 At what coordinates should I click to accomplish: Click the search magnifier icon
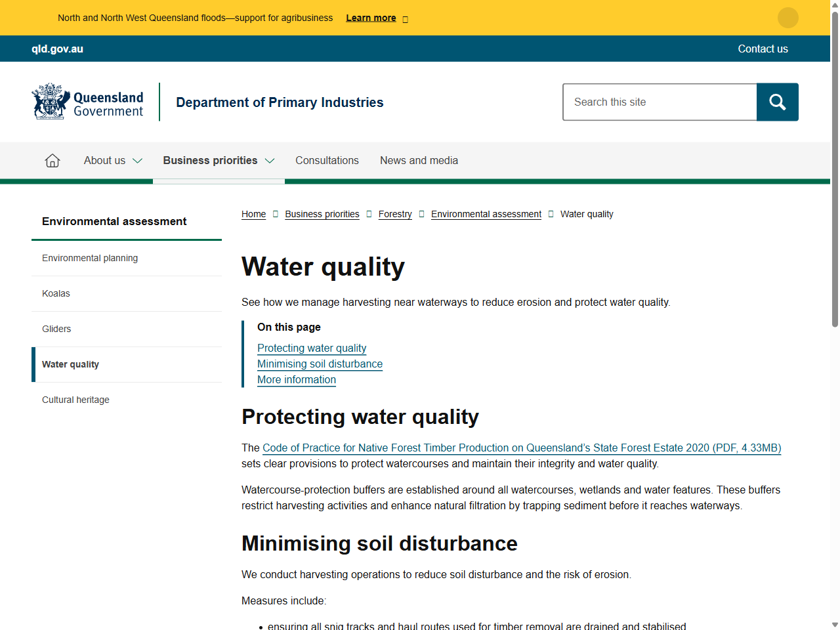tap(777, 102)
